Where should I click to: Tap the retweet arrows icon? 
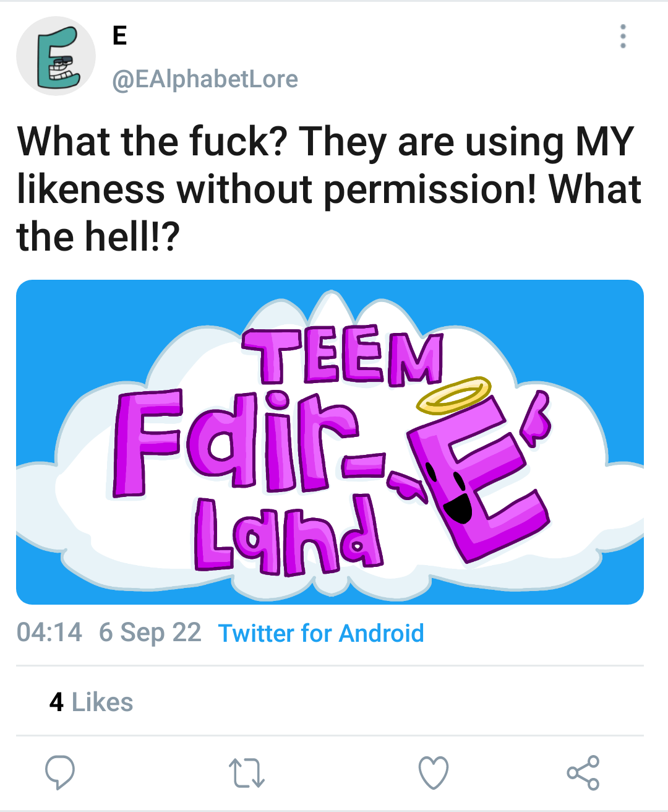tap(247, 773)
